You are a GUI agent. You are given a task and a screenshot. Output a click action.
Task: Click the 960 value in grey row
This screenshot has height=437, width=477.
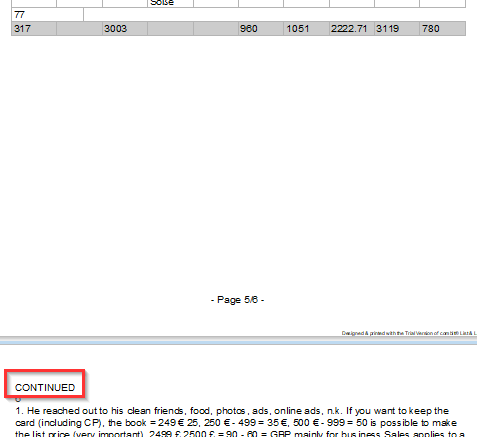(261, 29)
